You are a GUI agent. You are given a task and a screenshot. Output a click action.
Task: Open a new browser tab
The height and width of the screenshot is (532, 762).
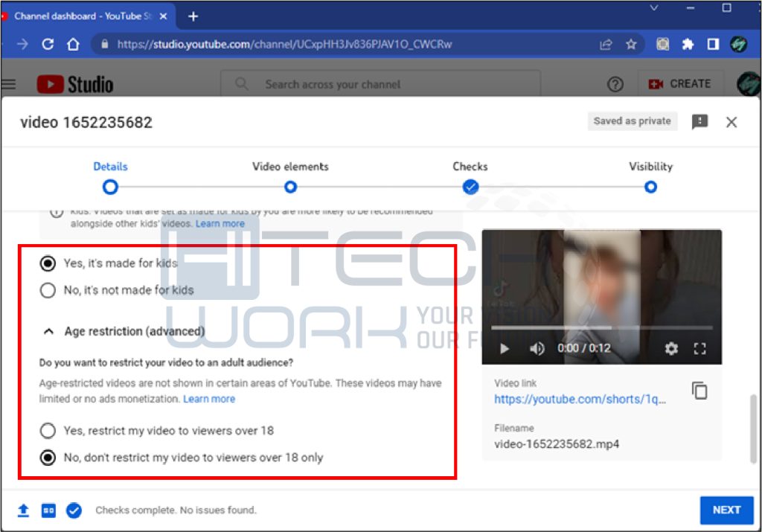click(x=193, y=16)
